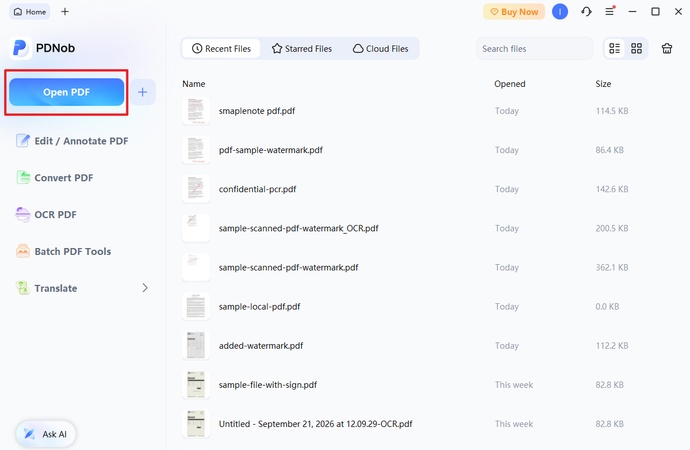Click the 200.5 KB size value

(612, 228)
